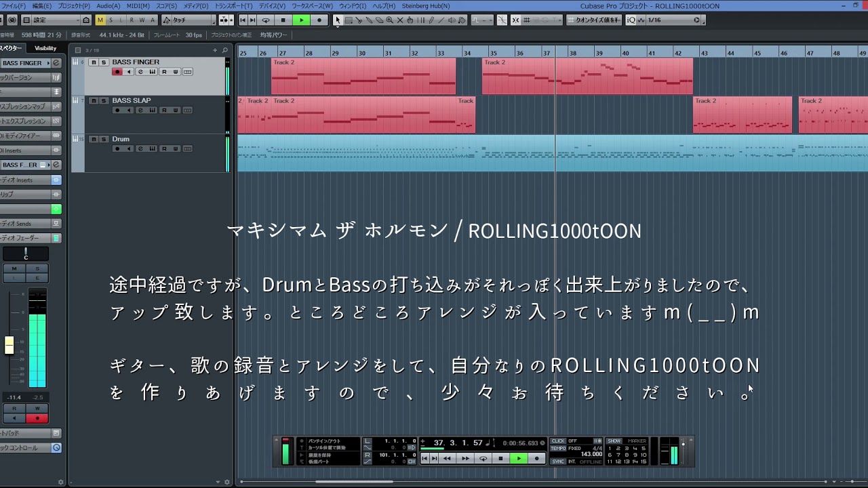The image size is (868, 488).
Task: Select the Erase tool
Action: coord(380,20)
